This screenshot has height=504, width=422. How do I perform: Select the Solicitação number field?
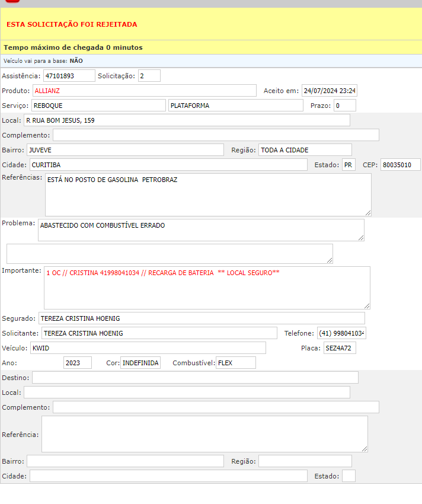tap(149, 76)
